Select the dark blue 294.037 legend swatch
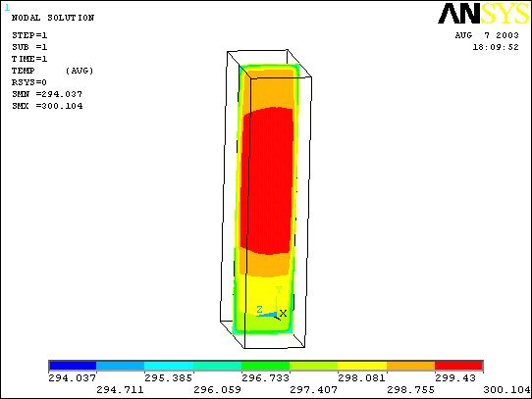 pyautogui.click(x=73, y=366)
